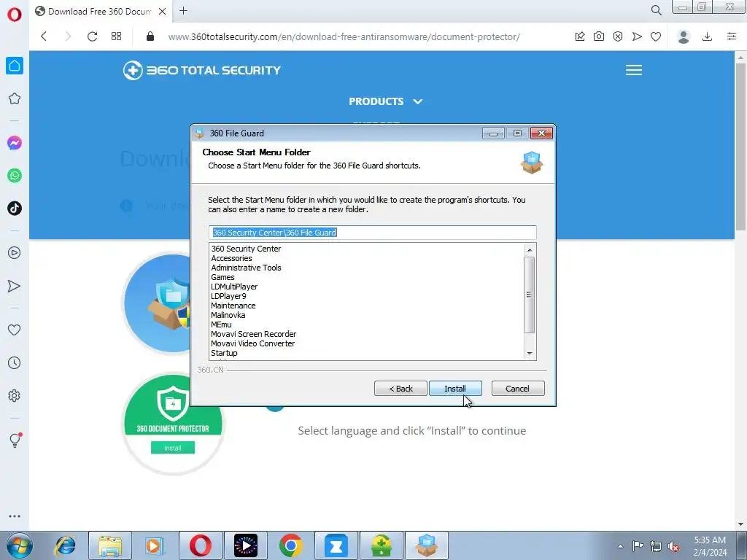Click the folder list scroll-down arrow
Screen dimensions: 747x560
coord(530,354)
